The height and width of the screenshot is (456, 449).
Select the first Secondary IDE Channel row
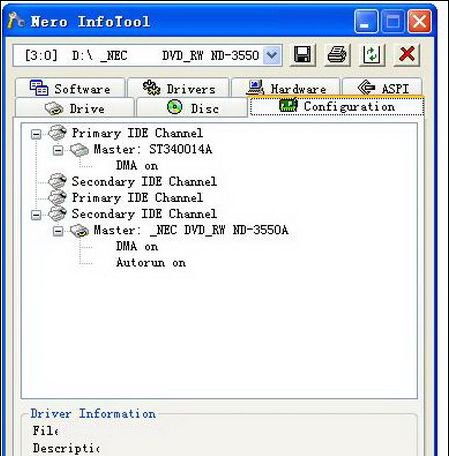click(x=144, y=182)
